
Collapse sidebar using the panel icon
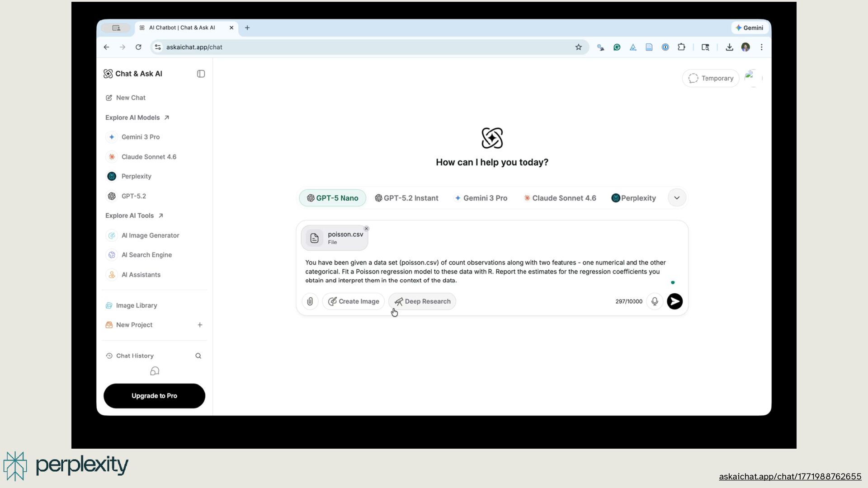click(201, 74)
